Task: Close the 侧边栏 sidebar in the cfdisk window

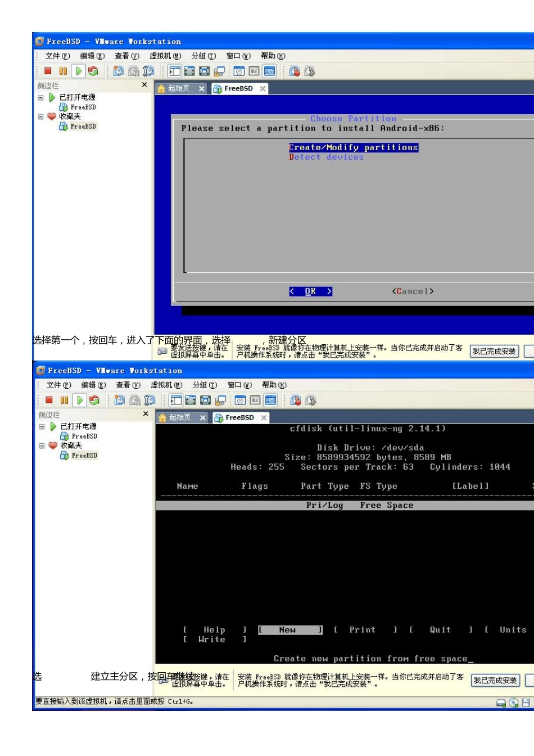Action: pyautogui.click(x=146, y=414)
